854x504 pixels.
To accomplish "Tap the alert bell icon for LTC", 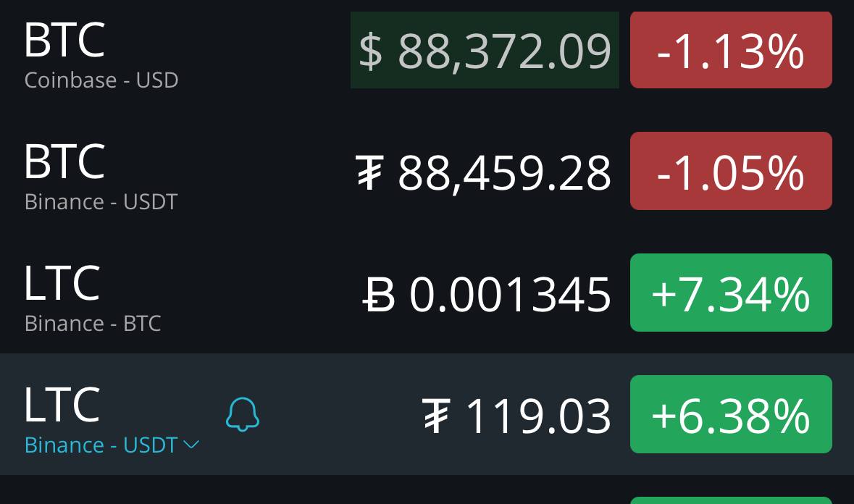I will tap(243, 414).
